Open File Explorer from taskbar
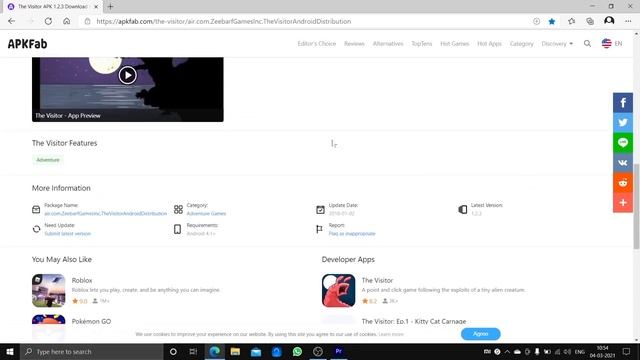This screenshot has width=640, height=360. click(235, 351)
